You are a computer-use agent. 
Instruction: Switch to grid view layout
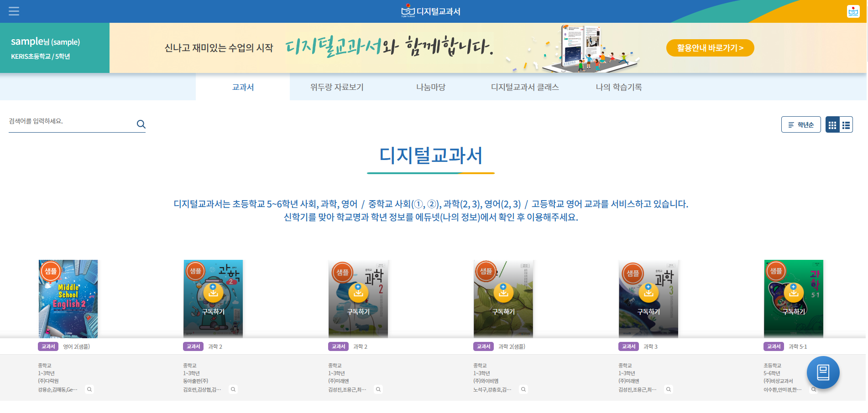[x=832, y=125]
